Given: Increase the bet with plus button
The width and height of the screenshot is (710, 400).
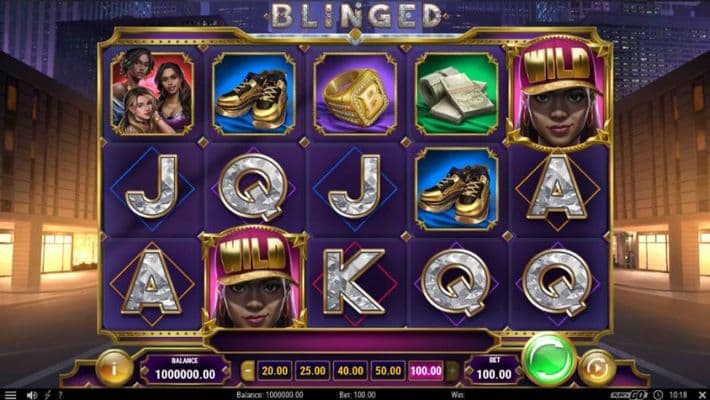Looking at the screenshot, I should tap(452, 371).
